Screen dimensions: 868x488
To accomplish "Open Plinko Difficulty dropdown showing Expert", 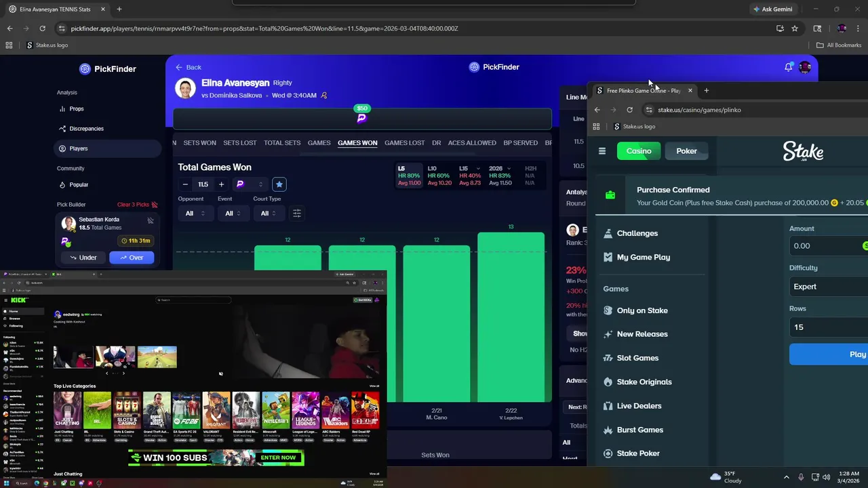I will tap(829, 287).
